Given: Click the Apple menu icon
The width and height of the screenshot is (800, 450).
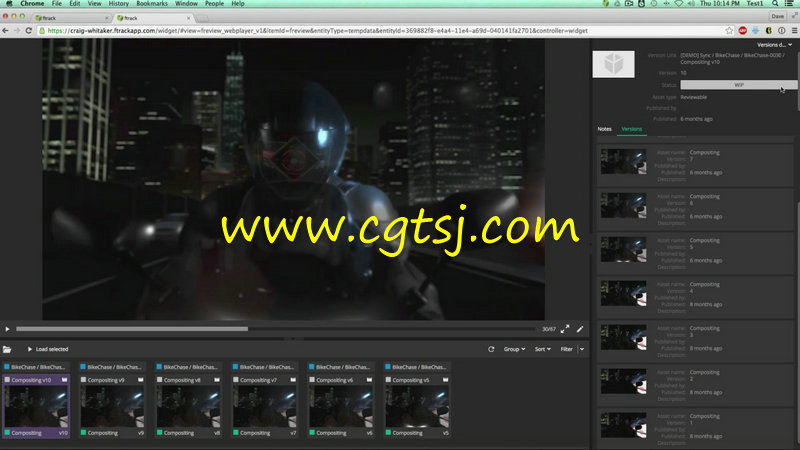Looking at the screenshot, I should click(x=9, y=4).
